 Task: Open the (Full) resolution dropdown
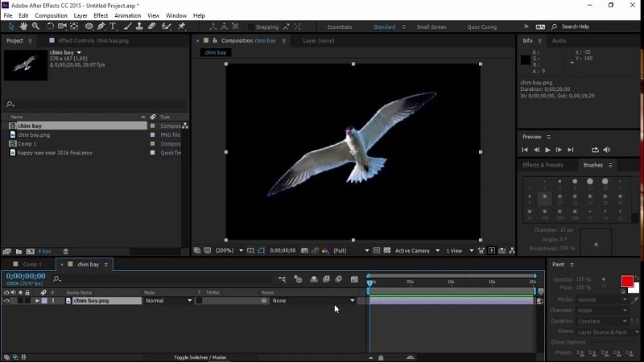(350, 250)
